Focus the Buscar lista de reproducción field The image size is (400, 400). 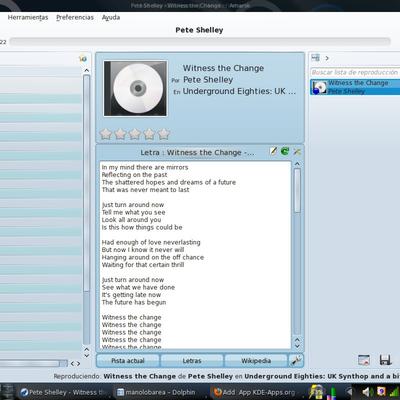tap(355, 72)
